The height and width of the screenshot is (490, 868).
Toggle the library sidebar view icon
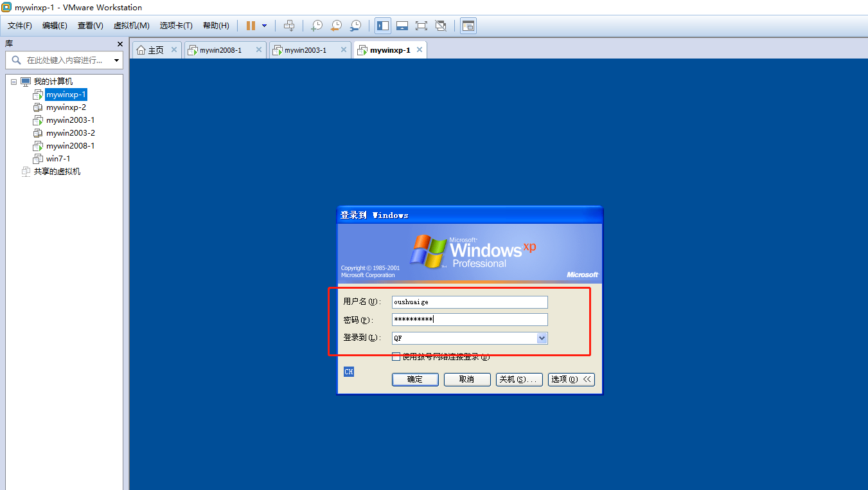click(x=383, y=26)
